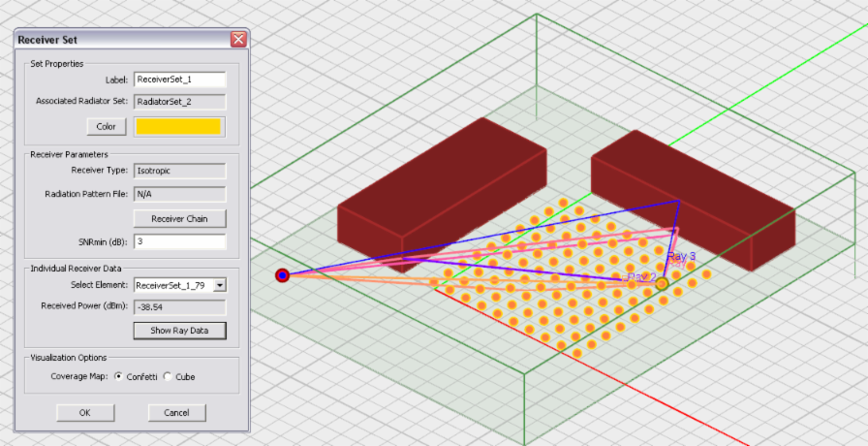Screen dimensions: 868x446
Task: Cancel the Receiver Set dialog
Action: 176,413
